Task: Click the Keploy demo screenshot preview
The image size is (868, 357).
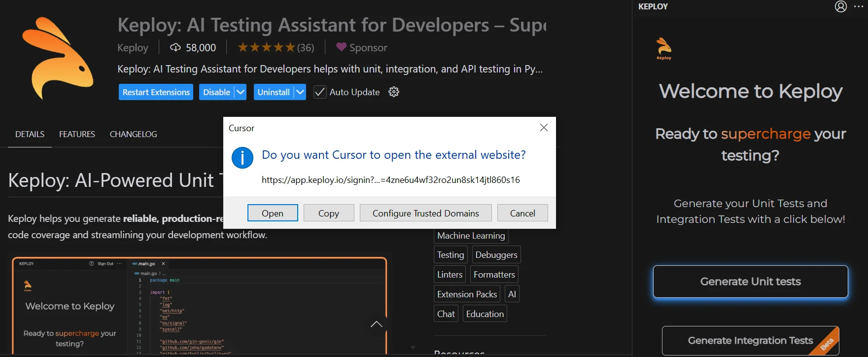Action: point(199,306)
